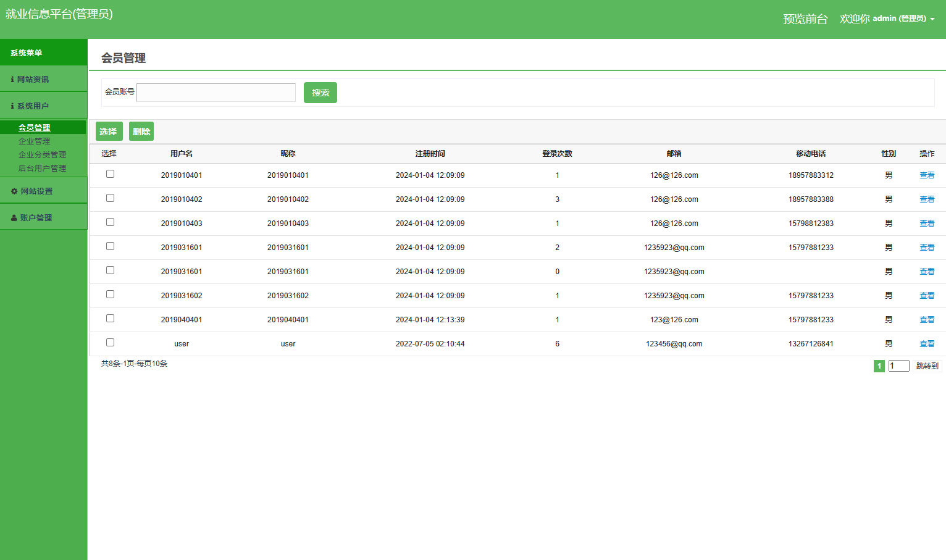Click the user icon beside 账户管理
946x560 pixels.
[x=14, y=218]
